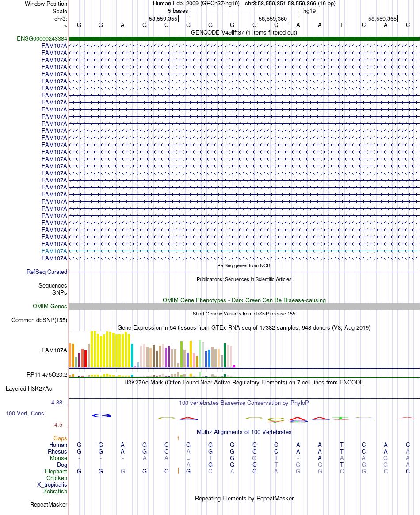Click the RP11-475O23.2 small expression bar chart
Image resolution: width=420 pixels, height=515 pixels.
pyautogui.click(x=152, y=374)
